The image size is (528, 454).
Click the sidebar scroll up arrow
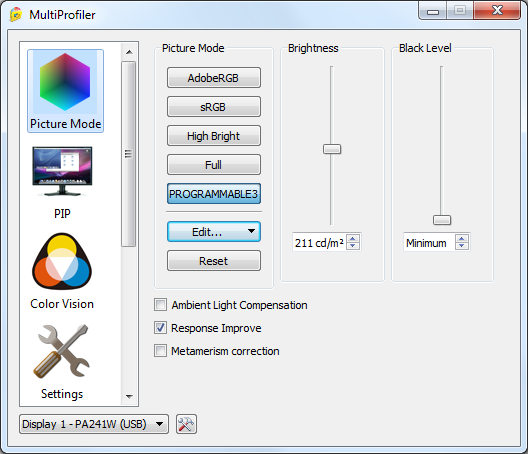(x=129, y=52)
